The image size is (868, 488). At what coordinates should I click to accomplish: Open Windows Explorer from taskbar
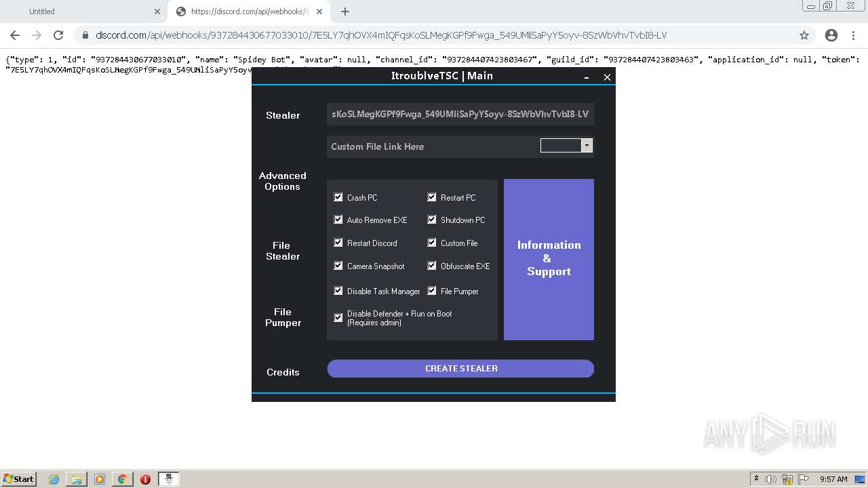pos(77,479)
